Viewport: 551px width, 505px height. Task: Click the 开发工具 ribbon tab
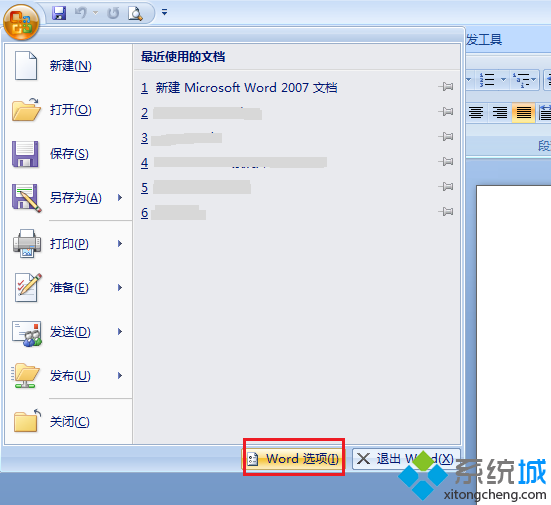(484, 39)
